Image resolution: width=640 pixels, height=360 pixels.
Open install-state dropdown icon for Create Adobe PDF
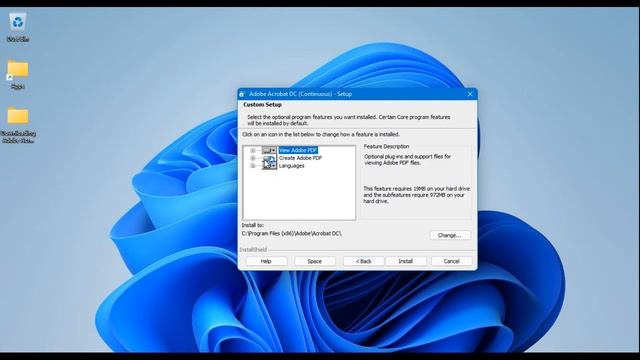[x=269, y=158]
